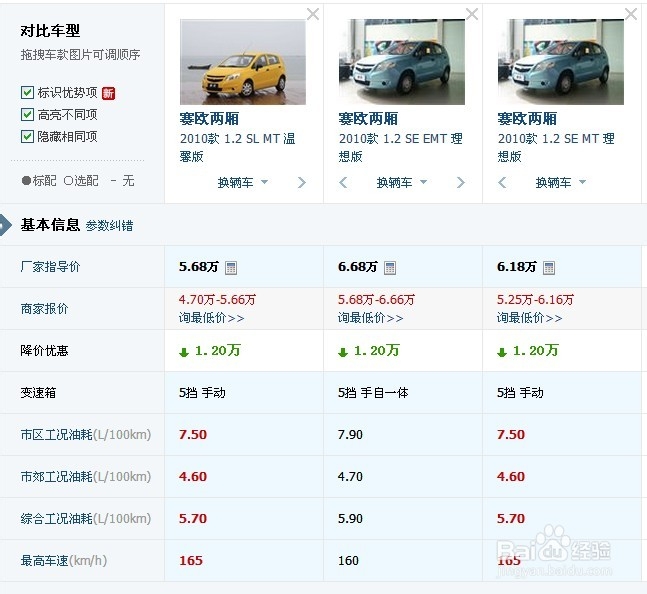Screen dimensions: 647x594
Task: Click the 5.90 combined fuel consumption value
Action: click(350, 519)
